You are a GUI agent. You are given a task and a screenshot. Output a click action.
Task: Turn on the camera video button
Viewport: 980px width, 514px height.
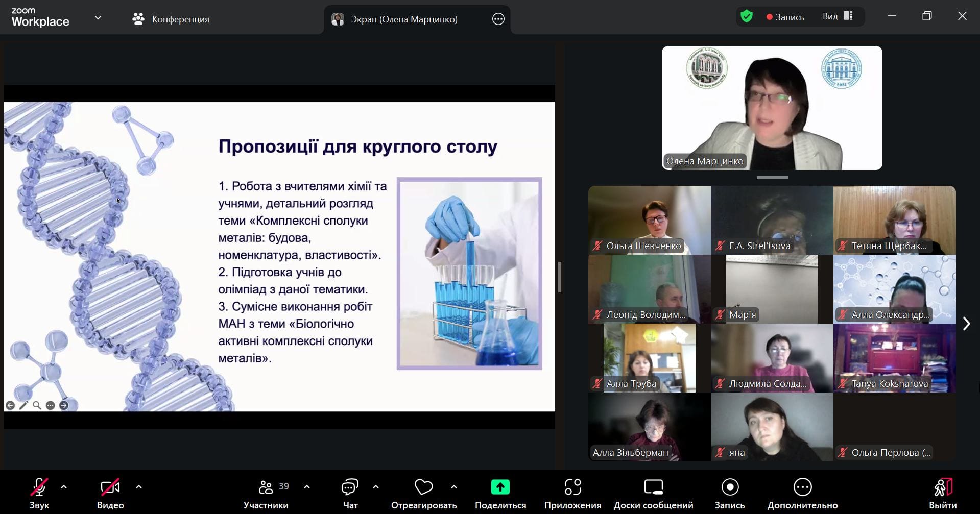tap(110, 488)
